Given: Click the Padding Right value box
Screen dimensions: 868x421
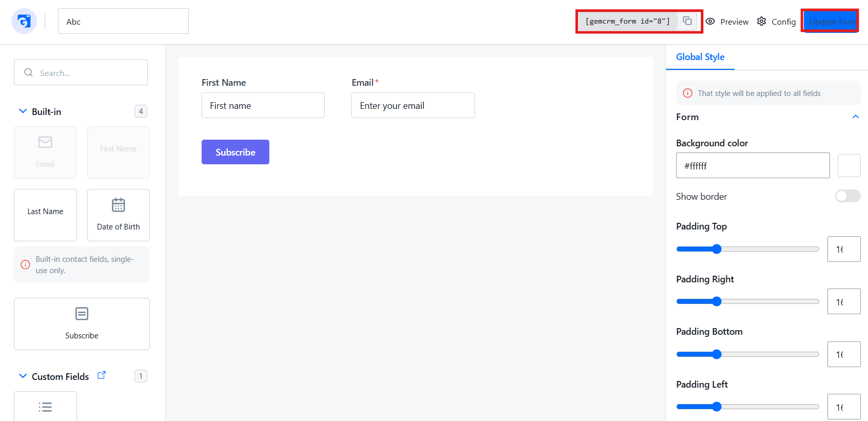Looking at the screenshot, I should [x=844, y=301].
